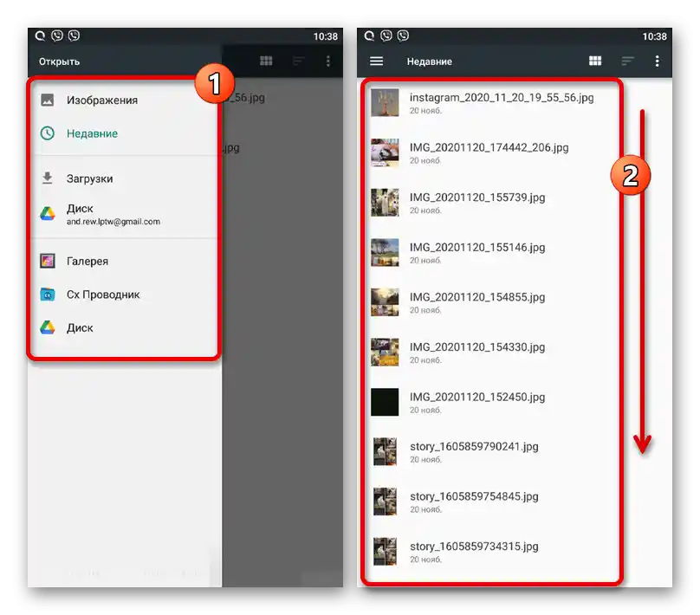This screenshot has height=615, width=700.
Task: Open the hamburger menu in Недавние screen
Action: tap(376, 61)
